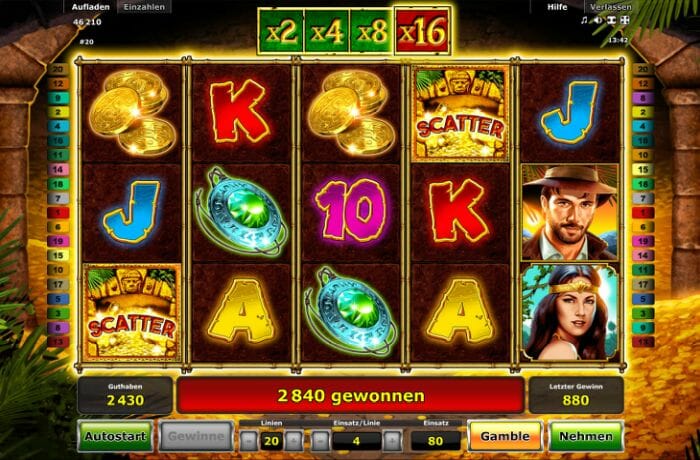Screen dimensions: 700x460
Task: Increase the Einsatz/Linie bet
Action: pyautogui.click(x=392, y=441)
